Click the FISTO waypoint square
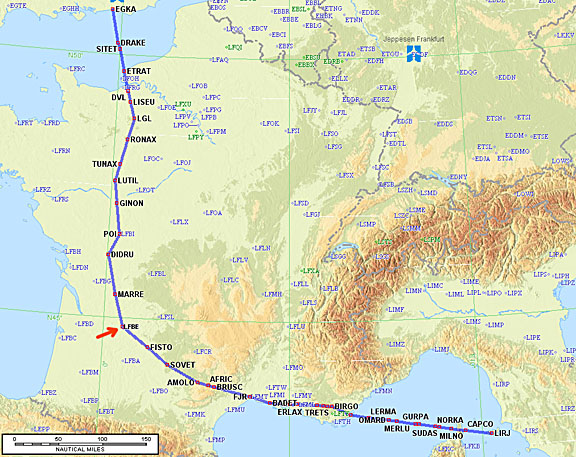This screenshot has height=457, width=576. (x=147, y=347)
